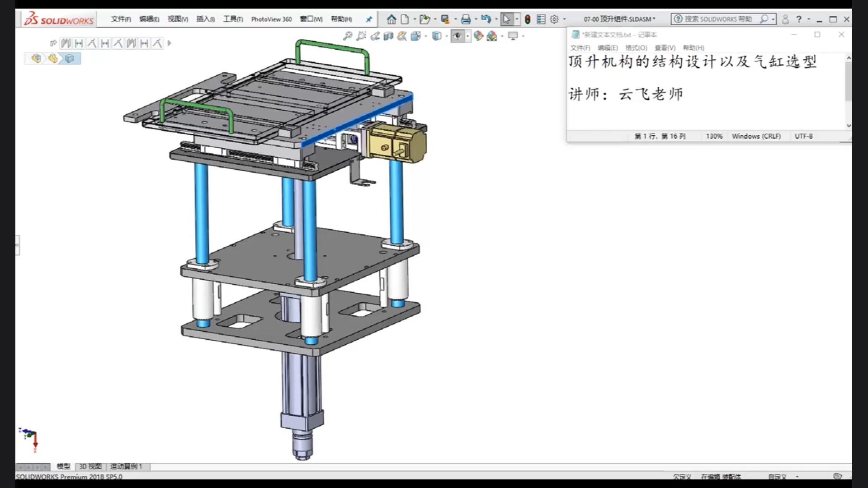Click the breadcrumb assembly icon

[36, 58]
